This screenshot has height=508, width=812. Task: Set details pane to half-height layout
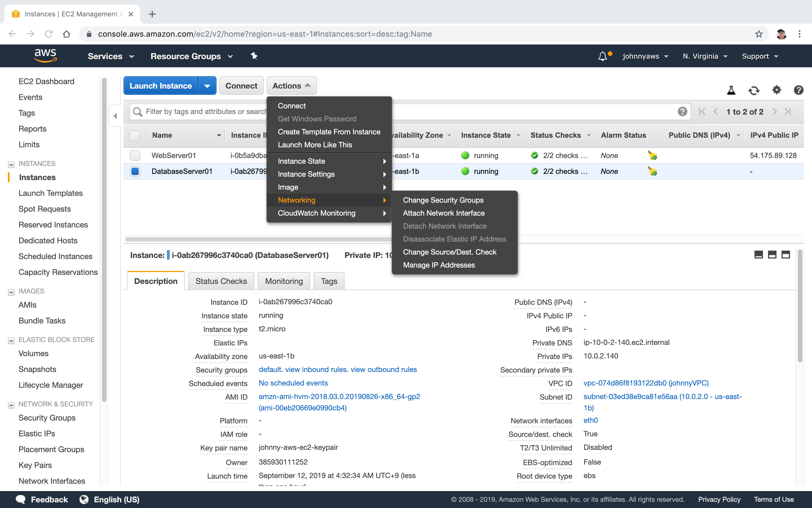(772, 255)
